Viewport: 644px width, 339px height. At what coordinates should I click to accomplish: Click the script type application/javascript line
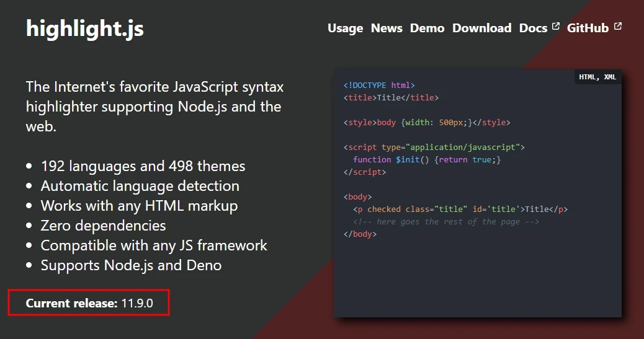click(x=434, y=147)
